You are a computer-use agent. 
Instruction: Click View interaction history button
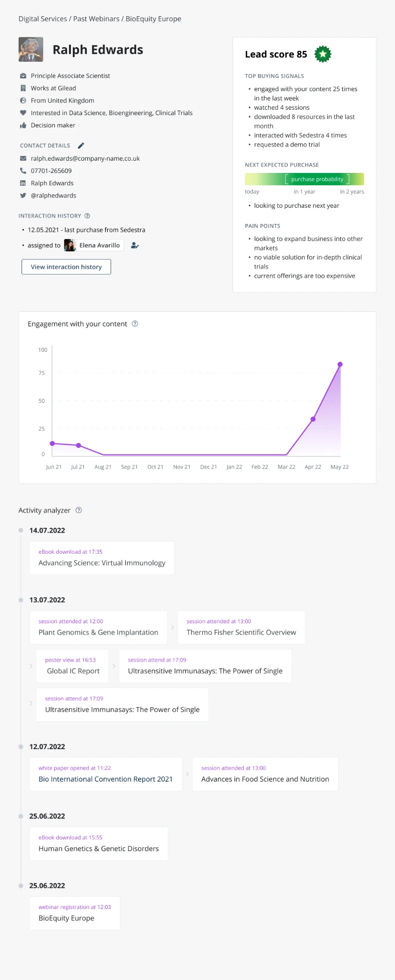point(66,267)
